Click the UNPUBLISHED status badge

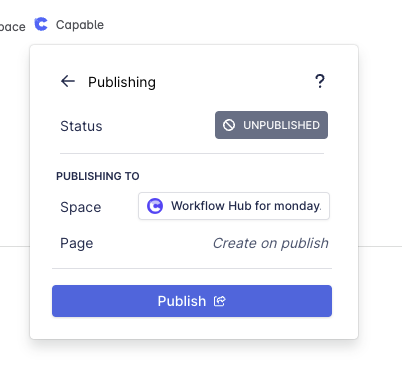pyautogui.click(x=271, y=125)
